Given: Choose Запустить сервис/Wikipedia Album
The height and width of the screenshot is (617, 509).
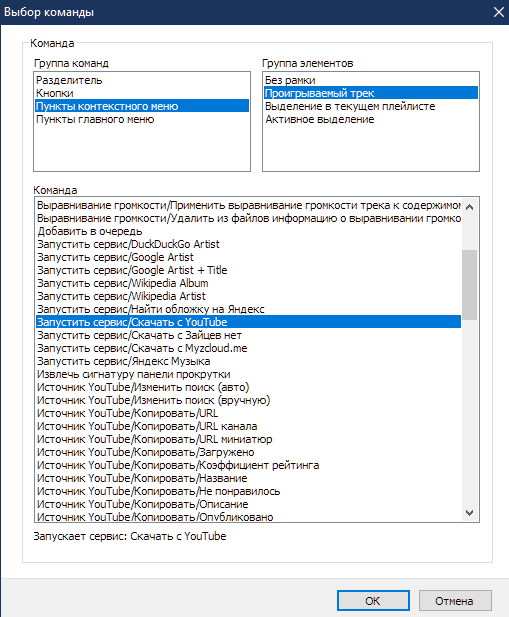Looking at the screenshot, I should click(x=249, y=283).
